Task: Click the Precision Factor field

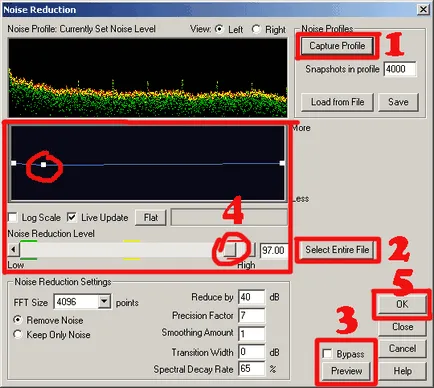Action: (x=251, y=315)
